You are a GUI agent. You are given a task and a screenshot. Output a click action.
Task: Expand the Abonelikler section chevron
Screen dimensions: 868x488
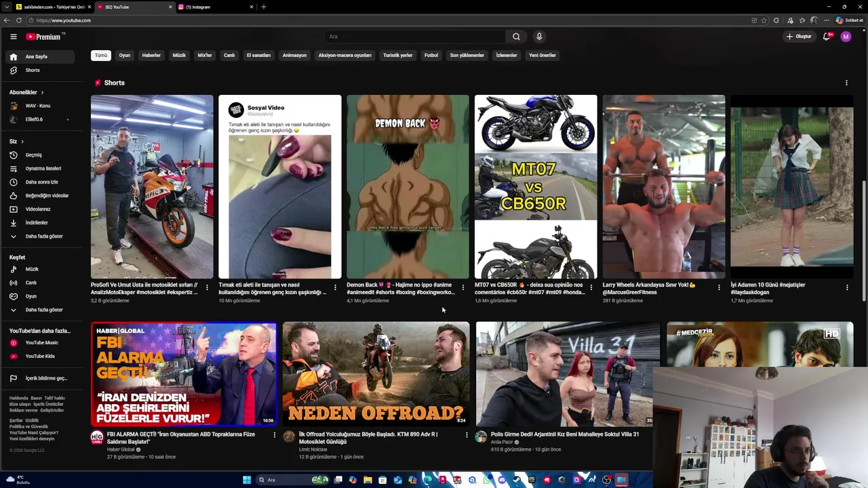pyautogui.click(x=42, y=92)
